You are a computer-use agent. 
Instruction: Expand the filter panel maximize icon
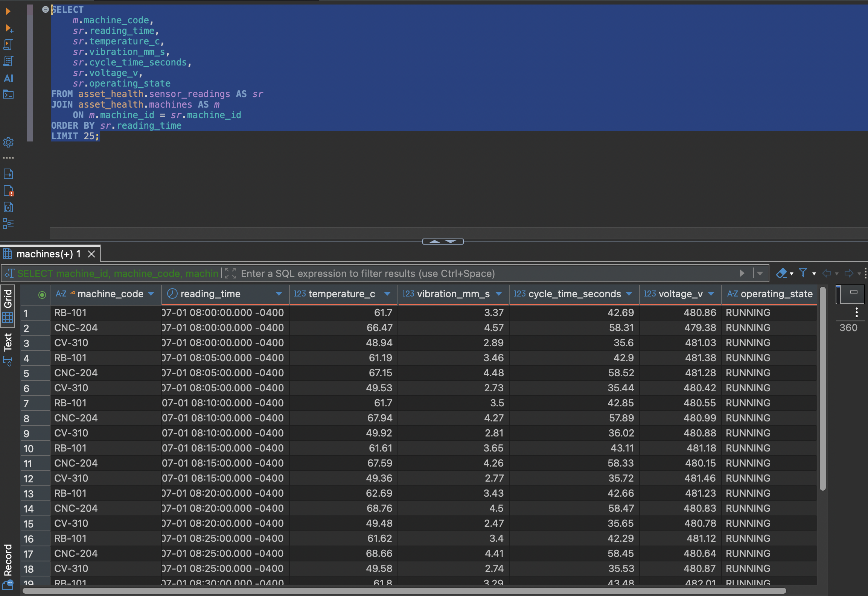[230, 273]
